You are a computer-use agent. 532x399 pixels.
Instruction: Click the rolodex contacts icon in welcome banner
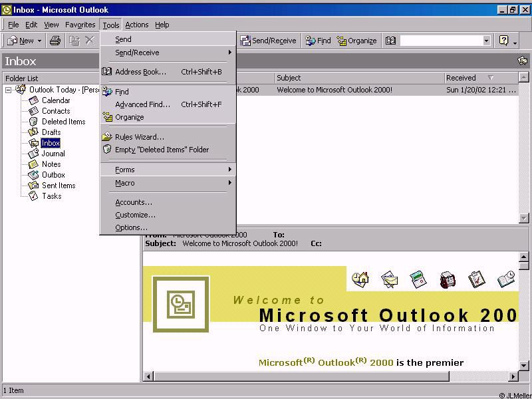448,280
